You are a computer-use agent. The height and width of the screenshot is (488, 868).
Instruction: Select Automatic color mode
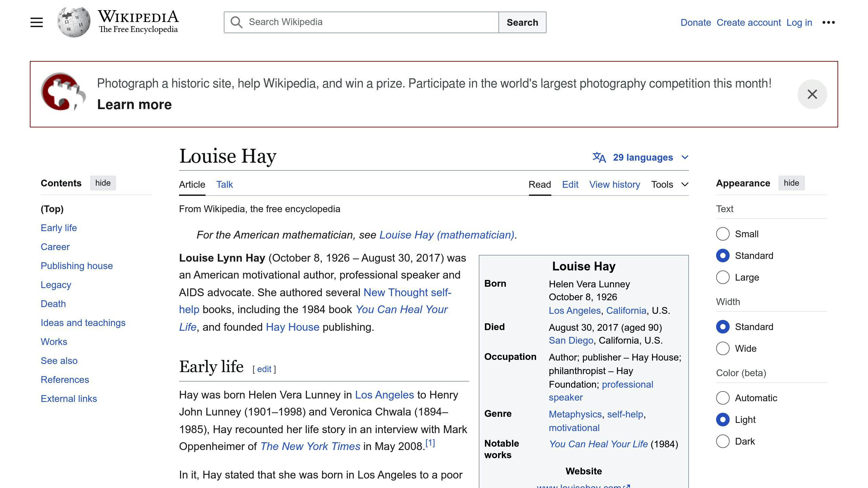[723, 398]
